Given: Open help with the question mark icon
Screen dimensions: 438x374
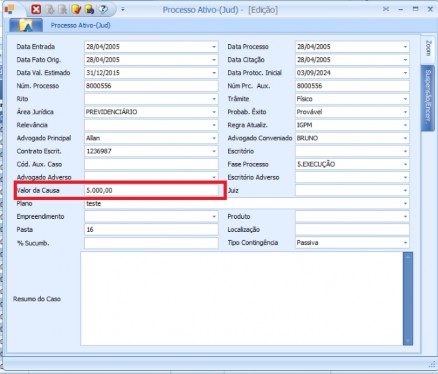Looking at the screenshot, I should click(x=103, y=9).
